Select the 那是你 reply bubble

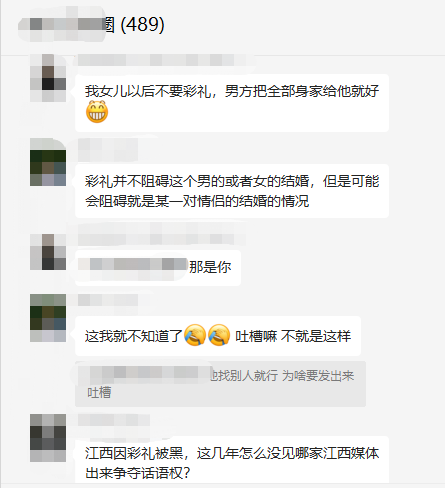click(158, 268)
